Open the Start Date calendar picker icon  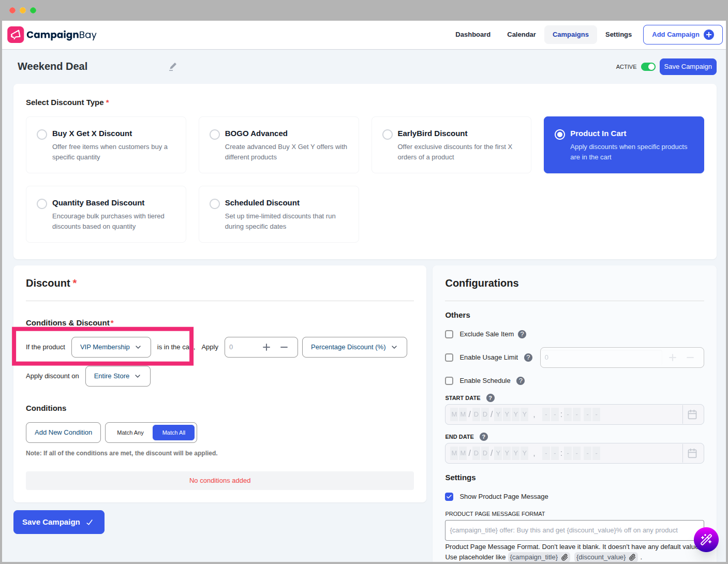[692, 414]
